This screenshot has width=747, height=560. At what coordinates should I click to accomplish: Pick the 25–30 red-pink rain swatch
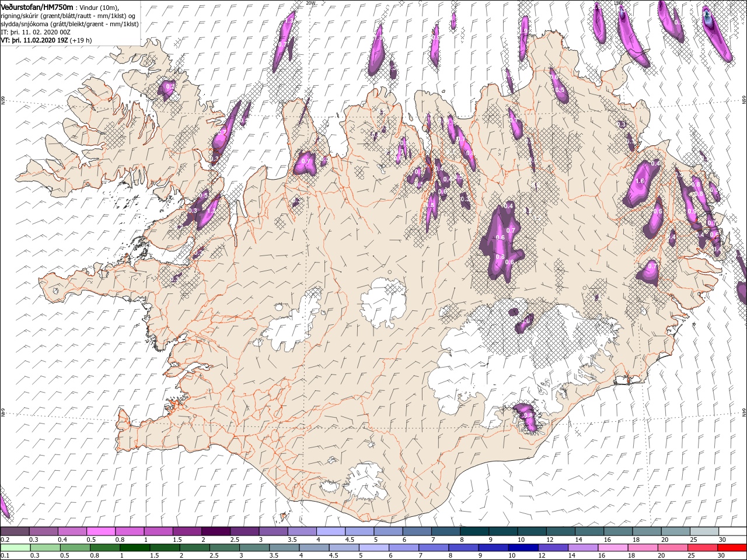[x=702, y=548]
